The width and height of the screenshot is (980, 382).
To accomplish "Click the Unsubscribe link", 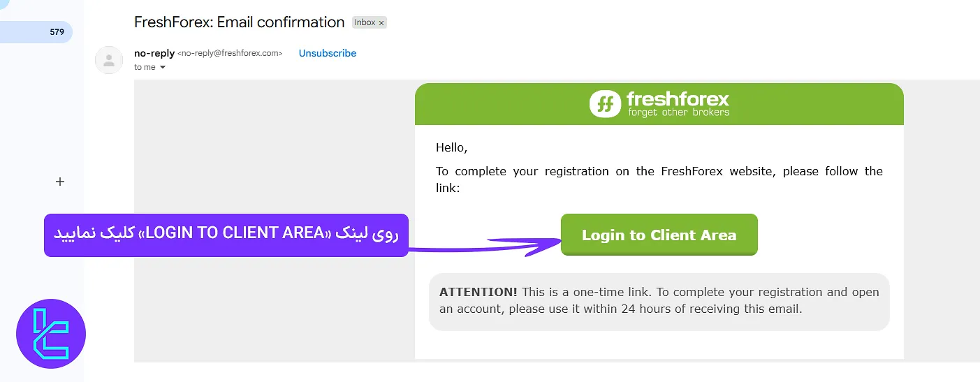I will (328, 53).
